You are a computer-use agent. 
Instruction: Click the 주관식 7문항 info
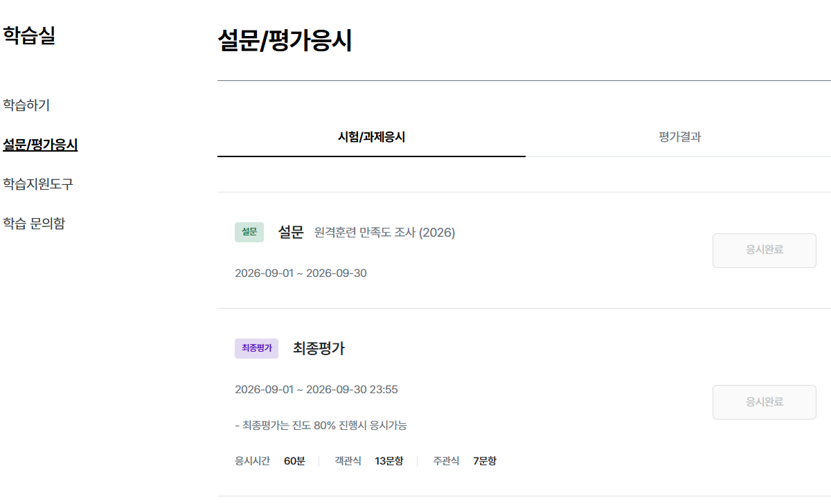click(465, 461)
